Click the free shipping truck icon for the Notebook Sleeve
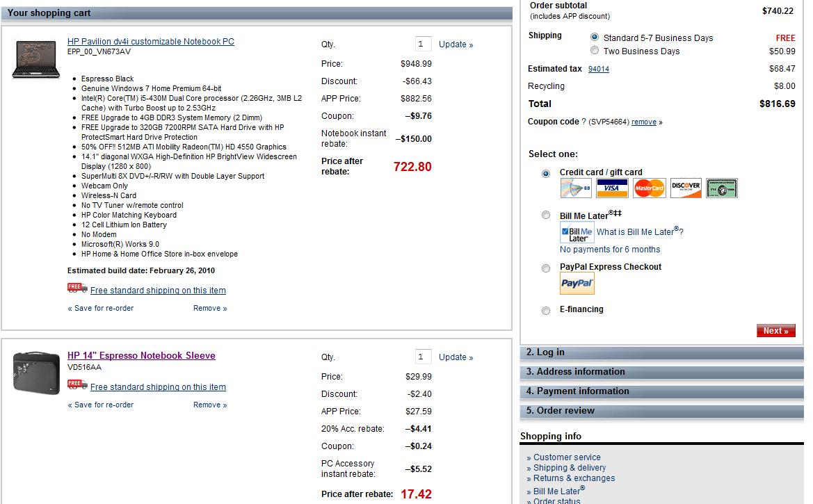 click(x=77, y=384)
